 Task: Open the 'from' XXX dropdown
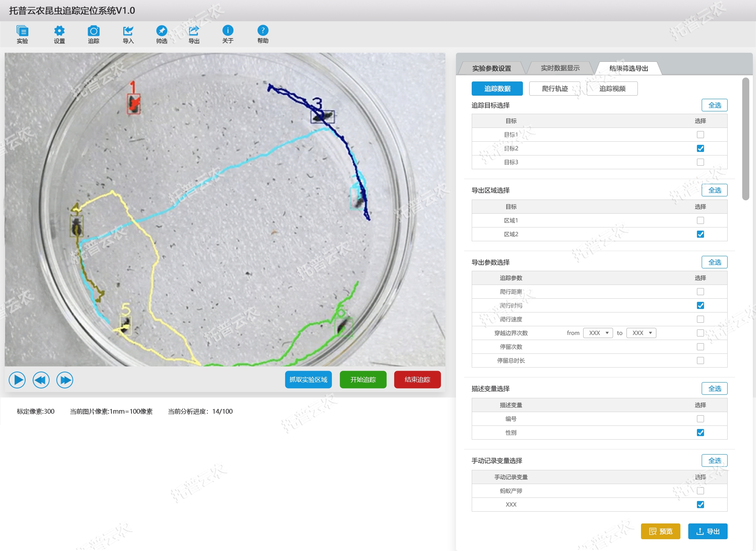click(598, 333)
